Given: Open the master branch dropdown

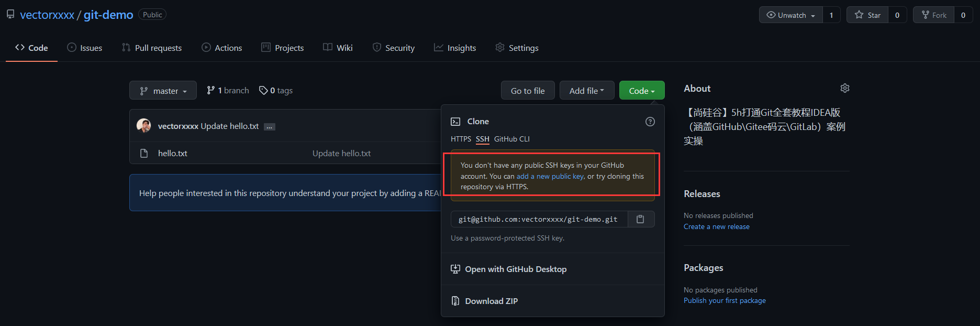Looking at the screenshot, I should point(163,90).
